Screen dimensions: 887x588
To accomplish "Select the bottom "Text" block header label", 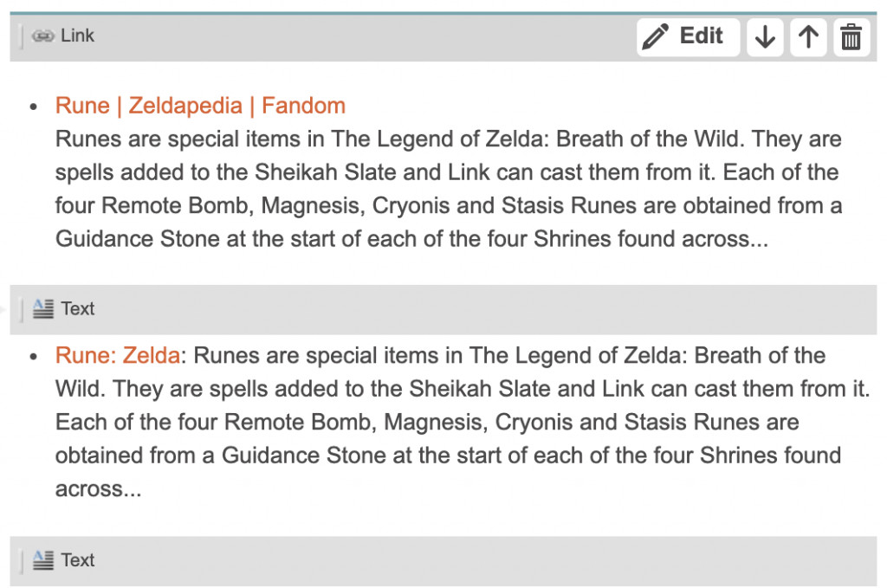I will 77,560.
